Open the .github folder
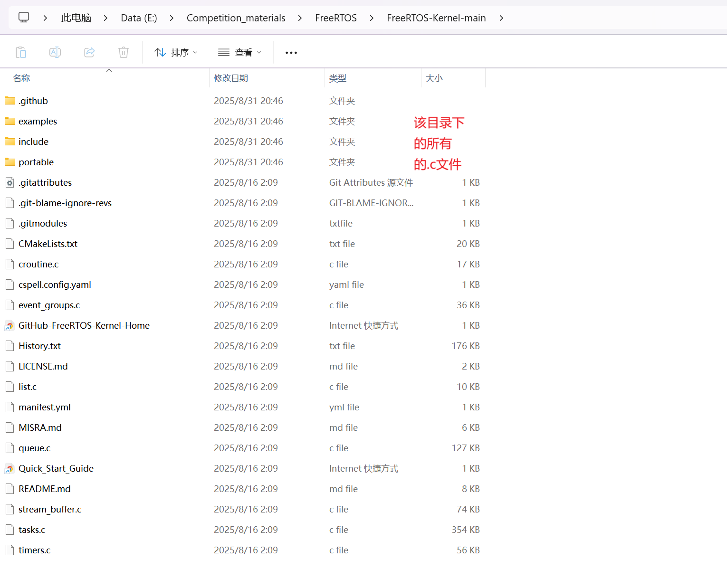The image size is (727, 588). (x=33, y=101)
